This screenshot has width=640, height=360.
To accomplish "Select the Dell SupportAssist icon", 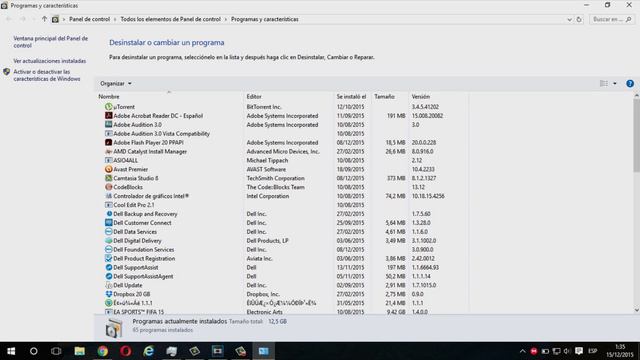I will coord(109,267).
